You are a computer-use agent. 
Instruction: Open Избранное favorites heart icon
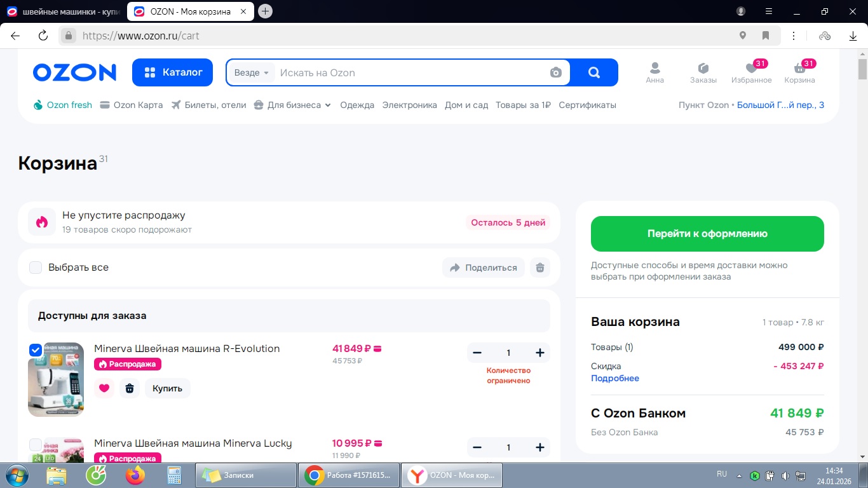751,69
